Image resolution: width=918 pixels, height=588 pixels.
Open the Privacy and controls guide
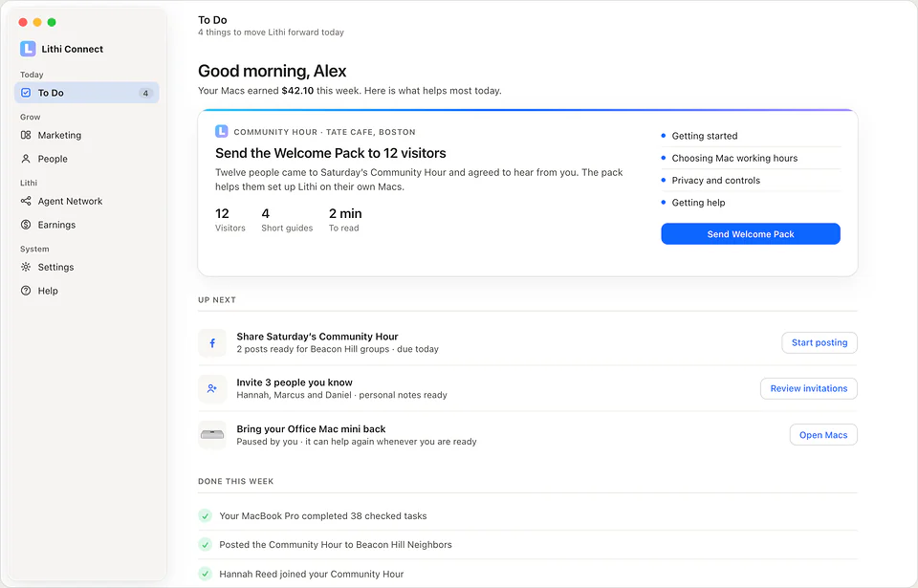pos(751,181)
